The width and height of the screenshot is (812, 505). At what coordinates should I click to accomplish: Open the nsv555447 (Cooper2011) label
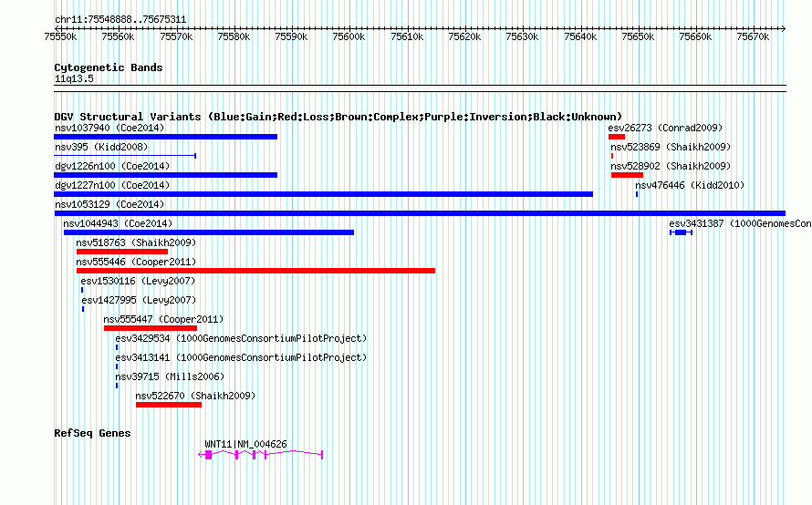163,319
